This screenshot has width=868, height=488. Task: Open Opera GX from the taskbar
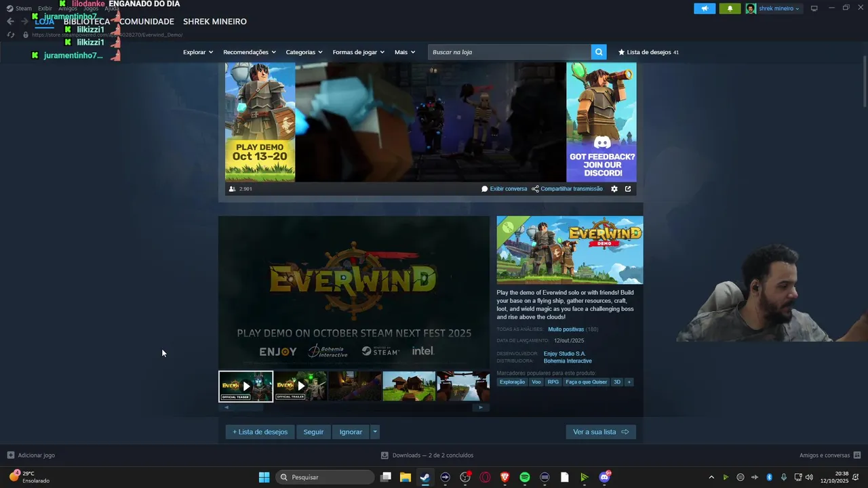point(485,477)
